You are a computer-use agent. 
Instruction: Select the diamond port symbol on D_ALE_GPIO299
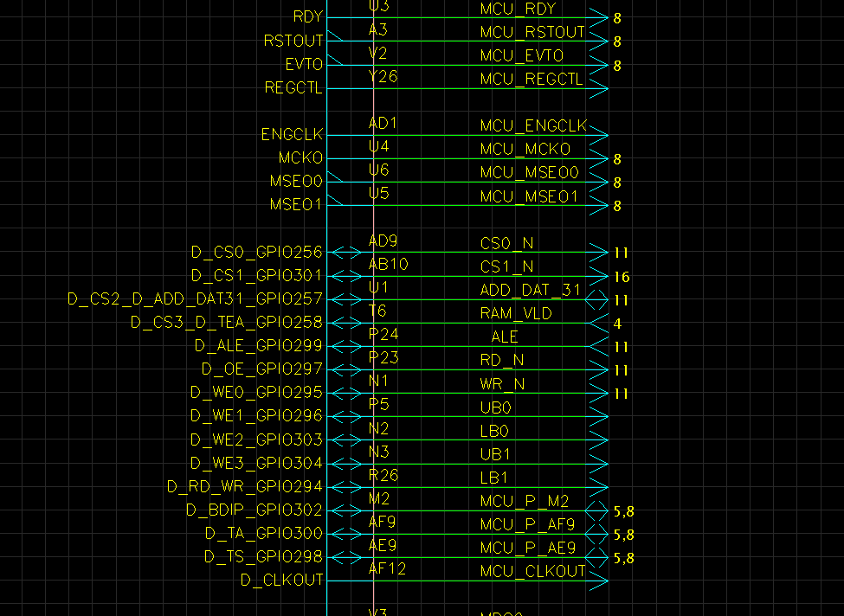(x=345, y=345)
